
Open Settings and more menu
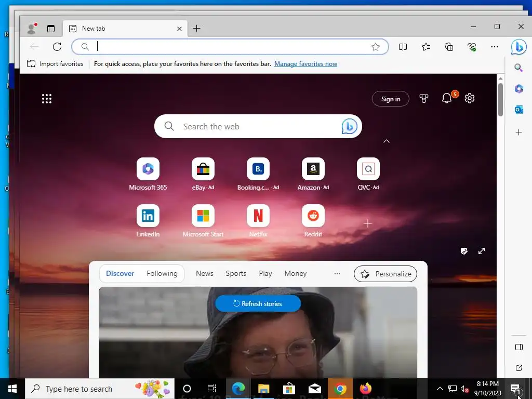click(x=495, y=47)
